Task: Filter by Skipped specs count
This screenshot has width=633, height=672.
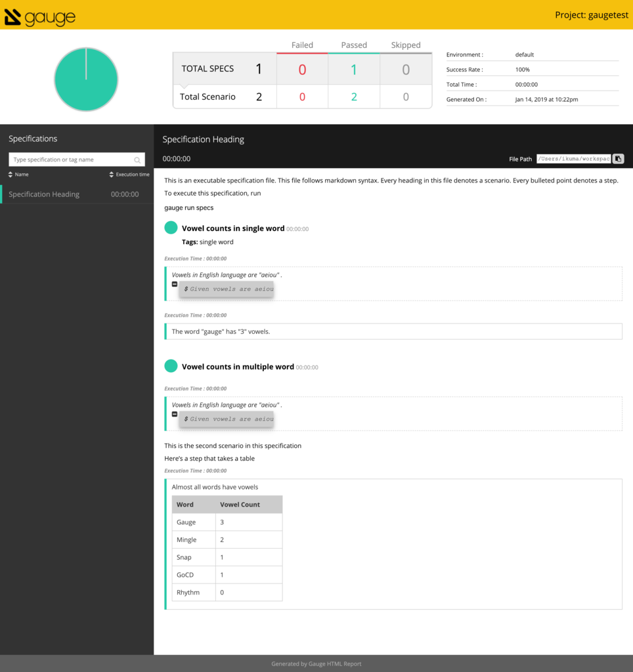Action: pos(406,70)
